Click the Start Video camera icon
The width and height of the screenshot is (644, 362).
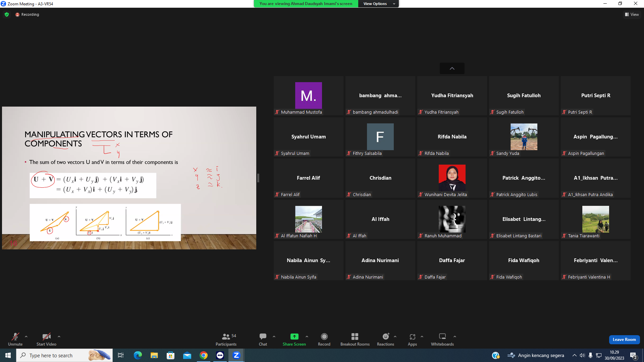pyautogui.click(x=46, y=337)
